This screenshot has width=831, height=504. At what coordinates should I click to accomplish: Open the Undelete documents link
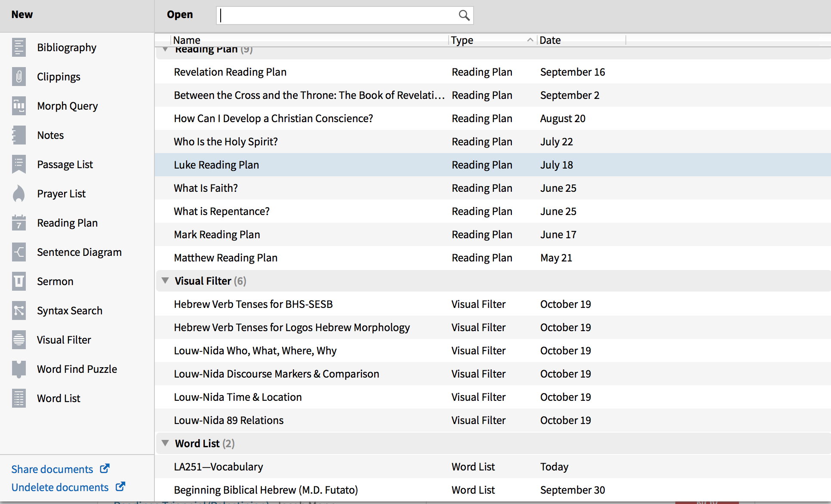[x=60, y=487]
